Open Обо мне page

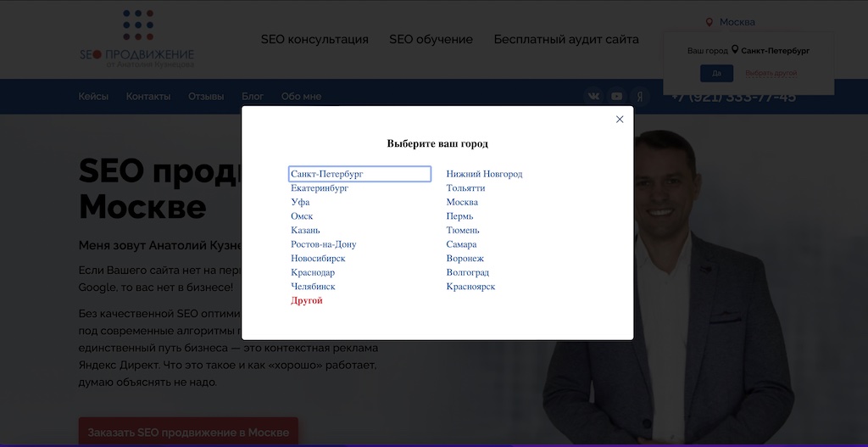click(301, 97)
